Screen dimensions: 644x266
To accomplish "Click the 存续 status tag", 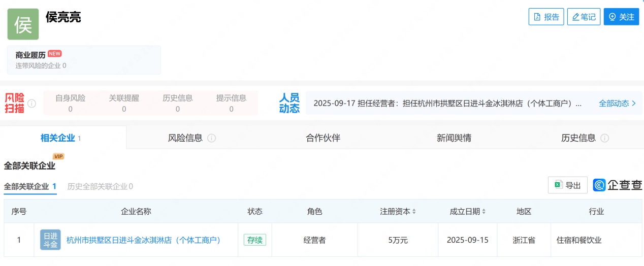I will 254,240.
